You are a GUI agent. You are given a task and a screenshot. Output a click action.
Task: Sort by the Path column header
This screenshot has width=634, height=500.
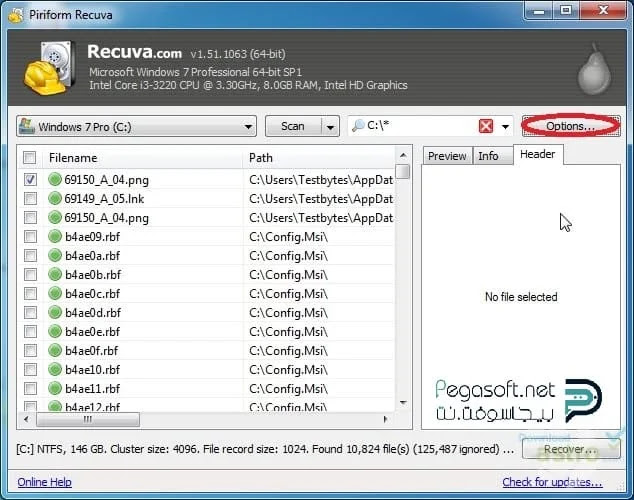[319, 158]
